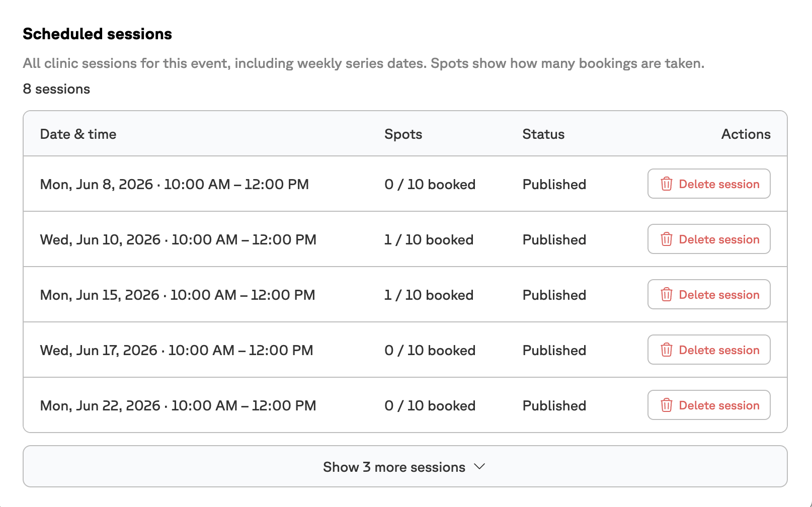Expand Show 3 more sessions
The image size is (812, 507).
coord(405,466)
